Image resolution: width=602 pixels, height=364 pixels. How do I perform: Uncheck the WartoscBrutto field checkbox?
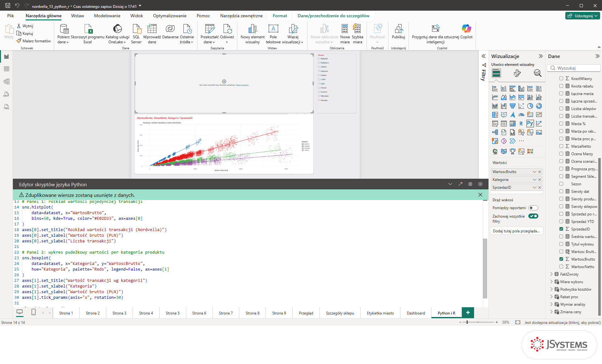561,259
